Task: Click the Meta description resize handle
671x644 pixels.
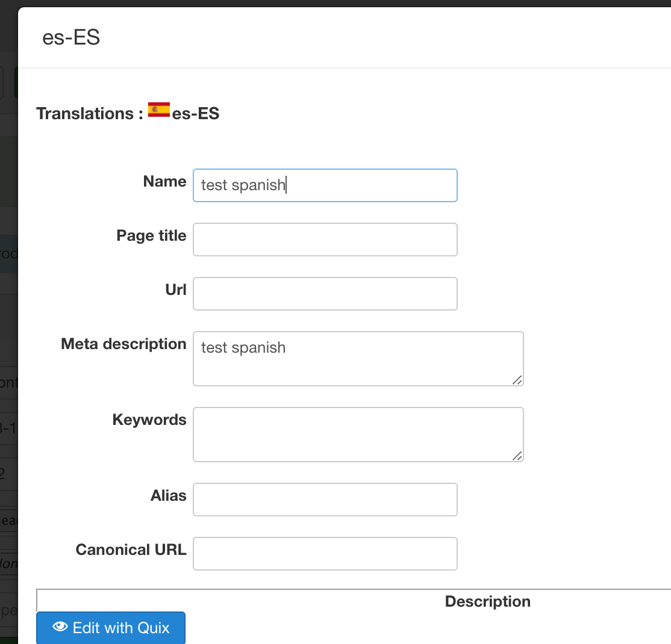Action: click(517, 380)
